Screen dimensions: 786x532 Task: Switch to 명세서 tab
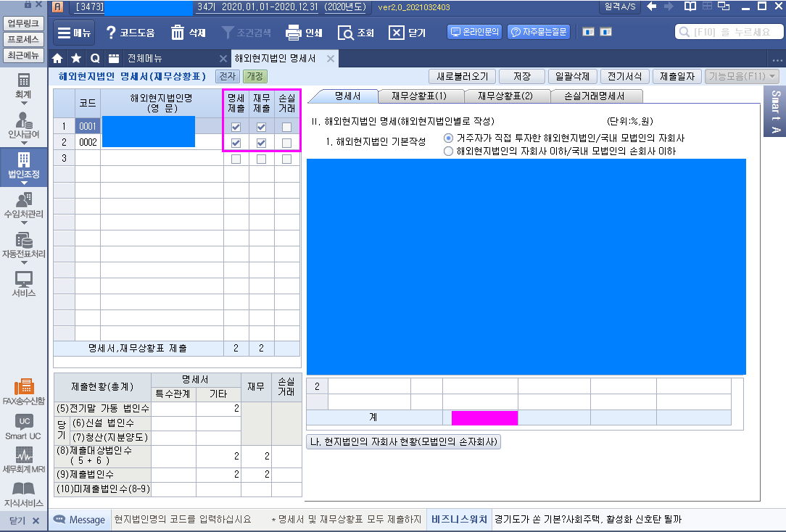[347, 96]
